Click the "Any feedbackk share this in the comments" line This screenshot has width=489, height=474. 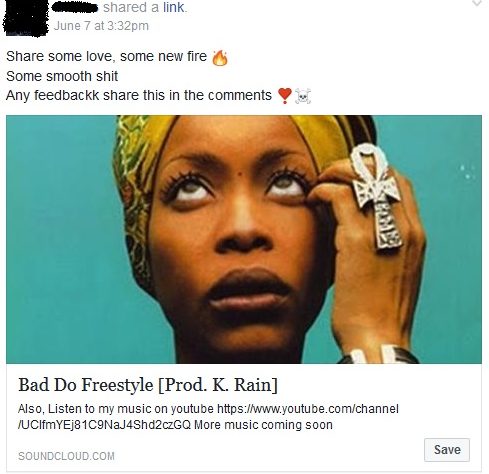coord(139,95)
